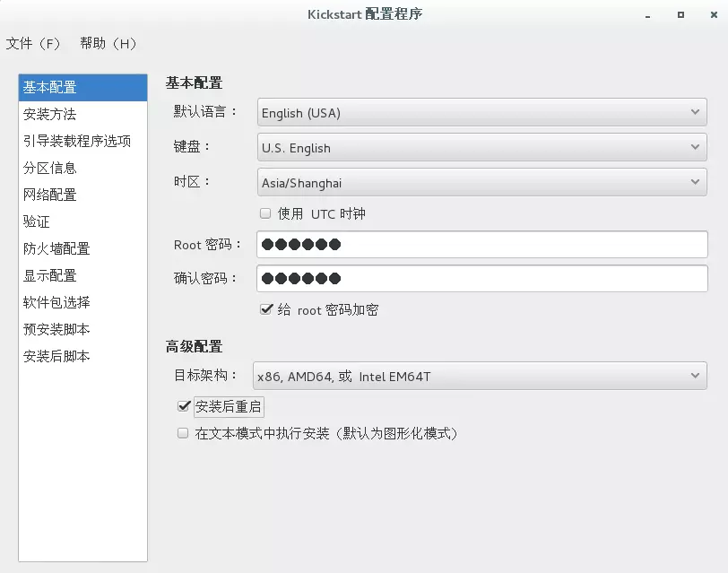Go to 软件包选择 section
This screenshot has height=573, width=728.
pos(83,303)
